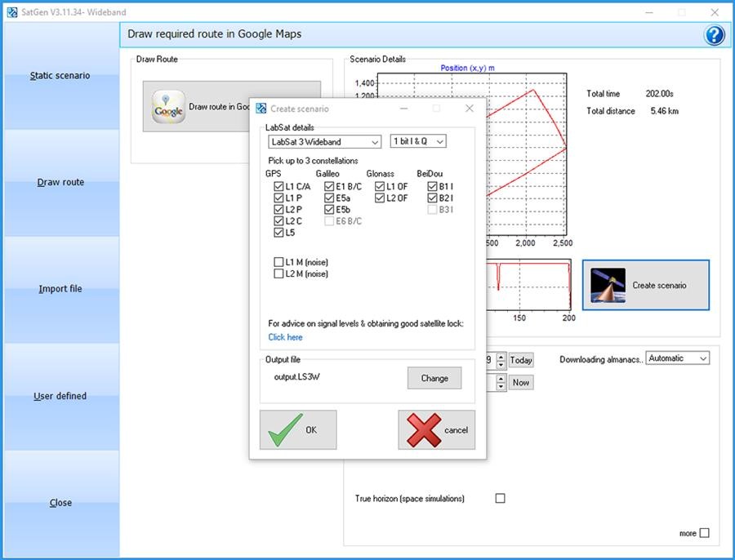This screenshot has height=560, width=735.
Task: Select the Import file sidebar item
Action: (60, 289)
